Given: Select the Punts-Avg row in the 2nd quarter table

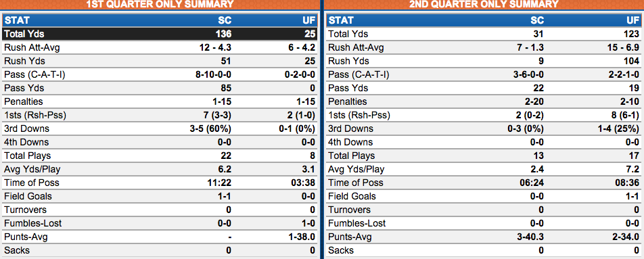Looking at the screenshot, I should point(484,237).
